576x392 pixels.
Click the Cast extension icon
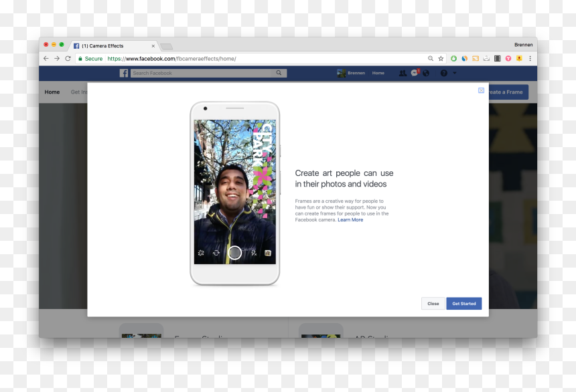[x=476, y=58]
